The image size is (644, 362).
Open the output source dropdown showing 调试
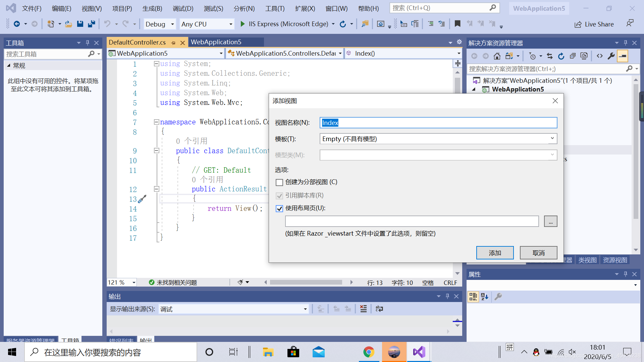tap(305, 309)
